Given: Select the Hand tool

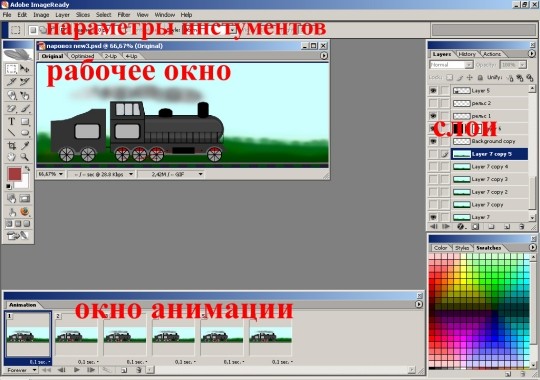Looking at the screenshot, I should [11, 157].
